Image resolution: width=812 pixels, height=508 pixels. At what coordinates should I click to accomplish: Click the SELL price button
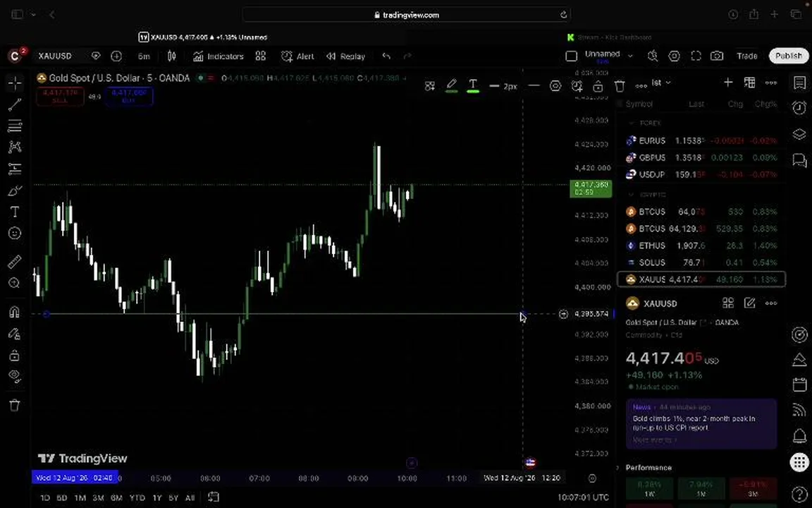click(x=60, y=97)
